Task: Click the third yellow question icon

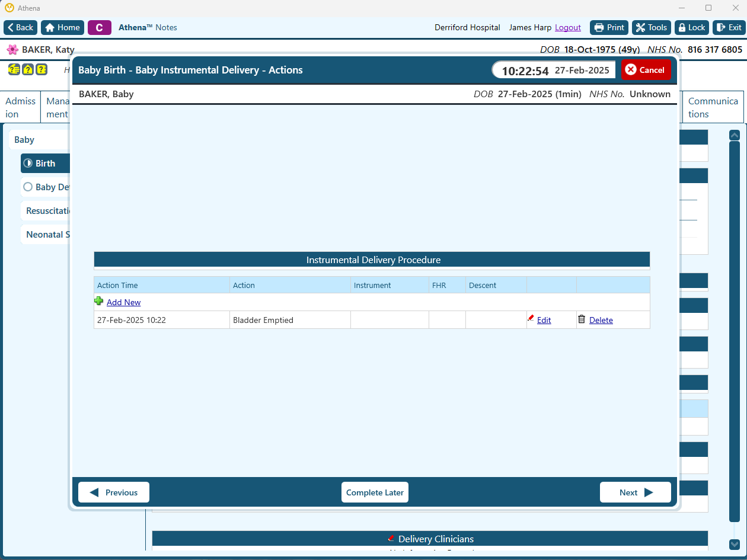Action: click(41, 69)
